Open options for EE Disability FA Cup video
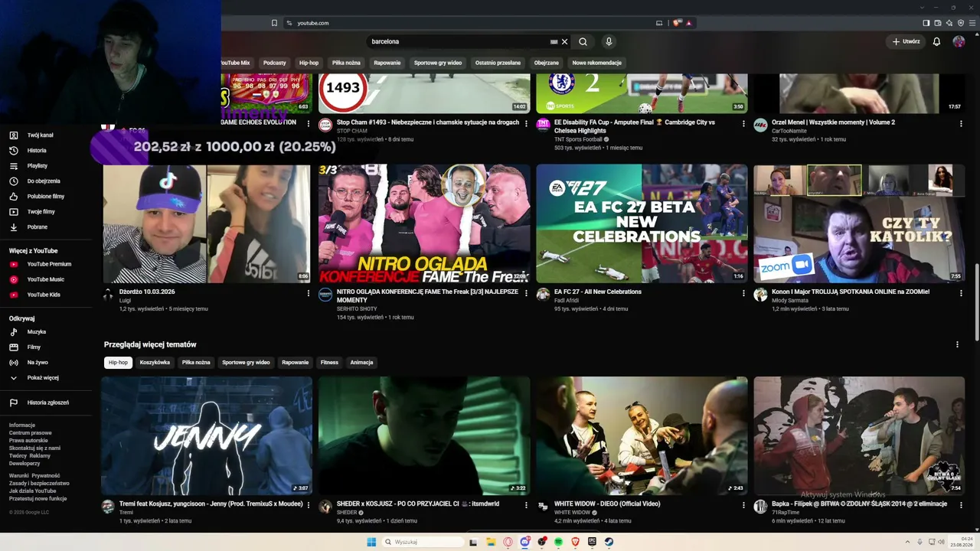980x551 pixels. click(743, 123)
